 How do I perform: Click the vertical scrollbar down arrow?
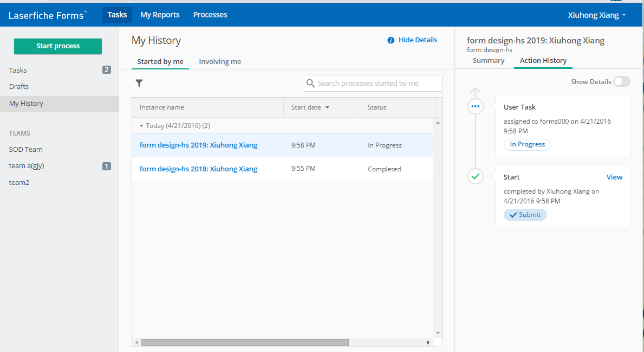pos(438,333)
